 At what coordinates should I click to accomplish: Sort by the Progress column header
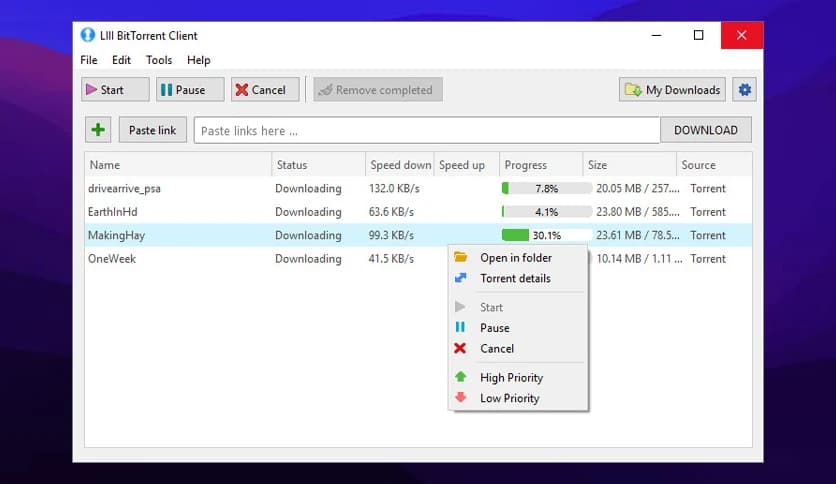541,165
